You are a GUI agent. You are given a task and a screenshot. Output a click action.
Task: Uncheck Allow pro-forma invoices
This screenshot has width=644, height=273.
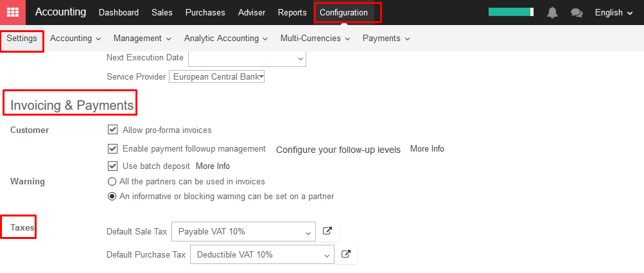pos(112,130)
